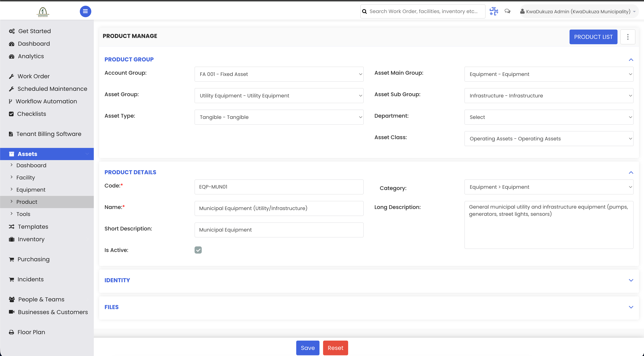This screenshot has height=356, width=644.
Task: Click the Inventory suitcase icon
Action: tap(11, 239)
